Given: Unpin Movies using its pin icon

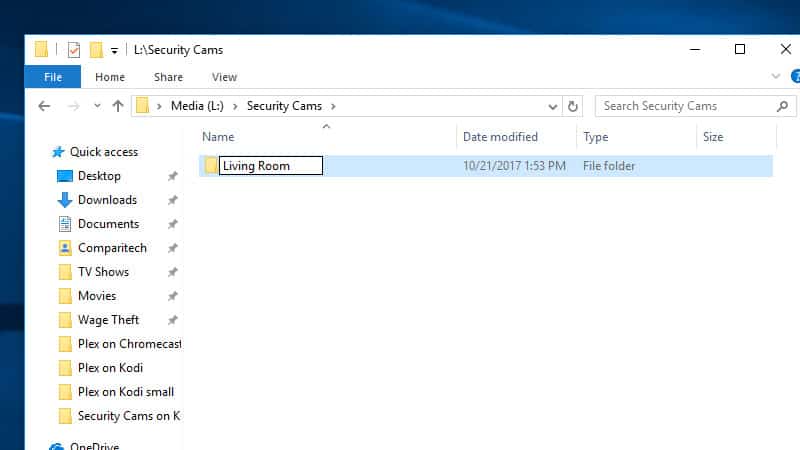Looking at the screenshot, I should click(172, 296).
